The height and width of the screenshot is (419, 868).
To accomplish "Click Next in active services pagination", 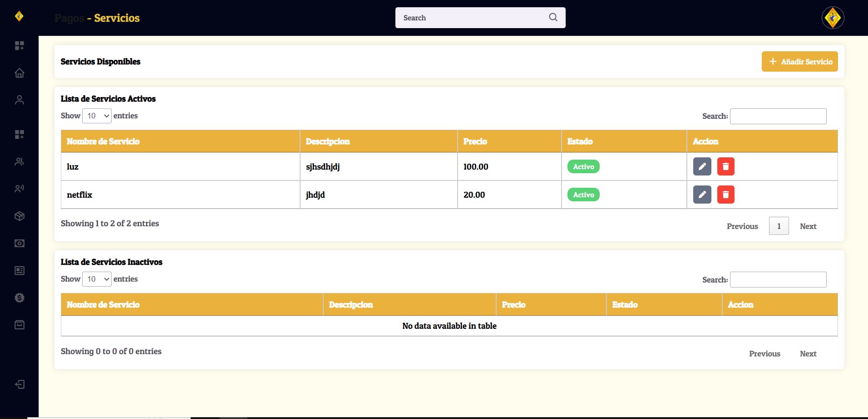I will click(x=808, y=226).
